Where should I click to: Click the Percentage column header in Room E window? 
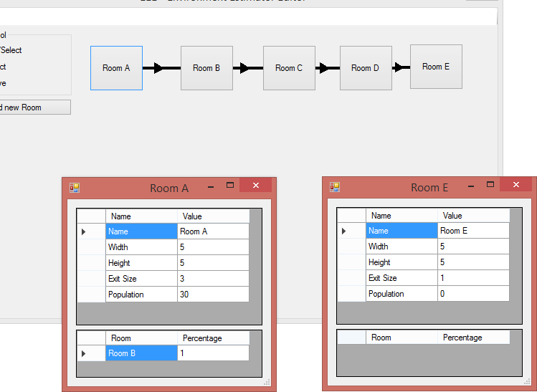472,338
